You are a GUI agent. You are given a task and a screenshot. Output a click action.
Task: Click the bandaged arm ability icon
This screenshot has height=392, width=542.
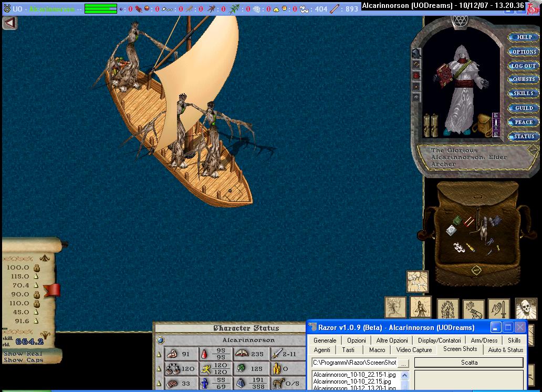473,309
